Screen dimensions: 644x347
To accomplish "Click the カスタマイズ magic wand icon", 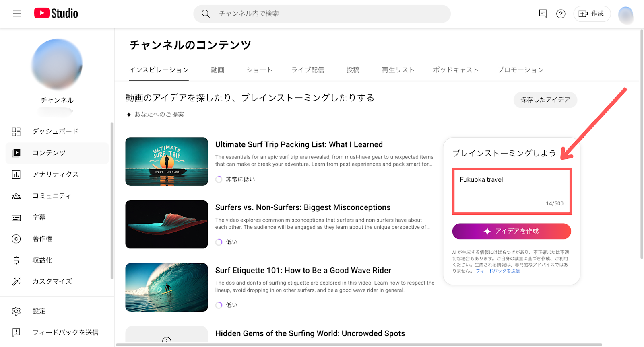I will coord(16,281).
